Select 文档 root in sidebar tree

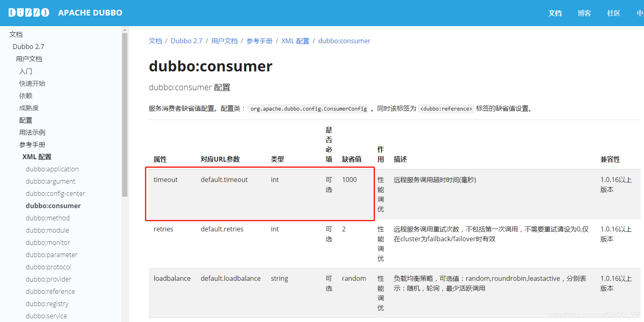pyautogui.click(x=16, y=34)
